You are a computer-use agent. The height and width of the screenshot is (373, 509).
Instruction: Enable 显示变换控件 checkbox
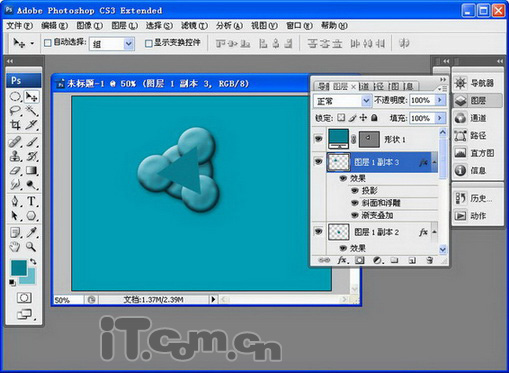[149, 43]
